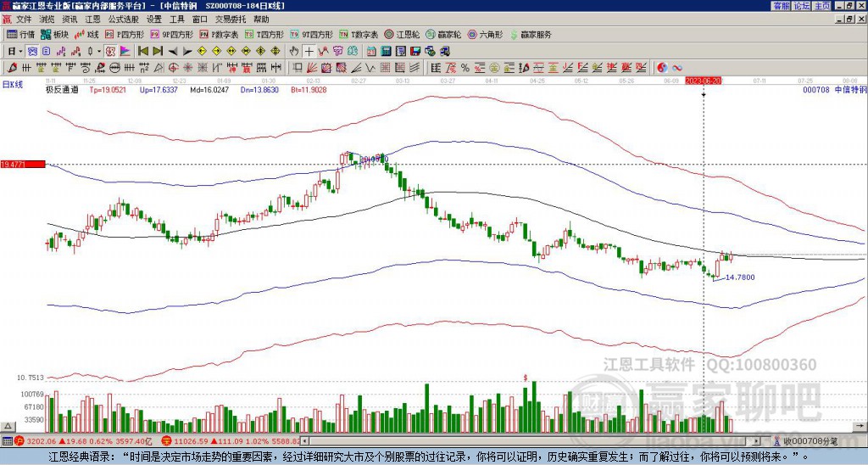Open the 主页 homepage link
The height and width of the screenshot is (465, 868).
[x=822, y=6]
